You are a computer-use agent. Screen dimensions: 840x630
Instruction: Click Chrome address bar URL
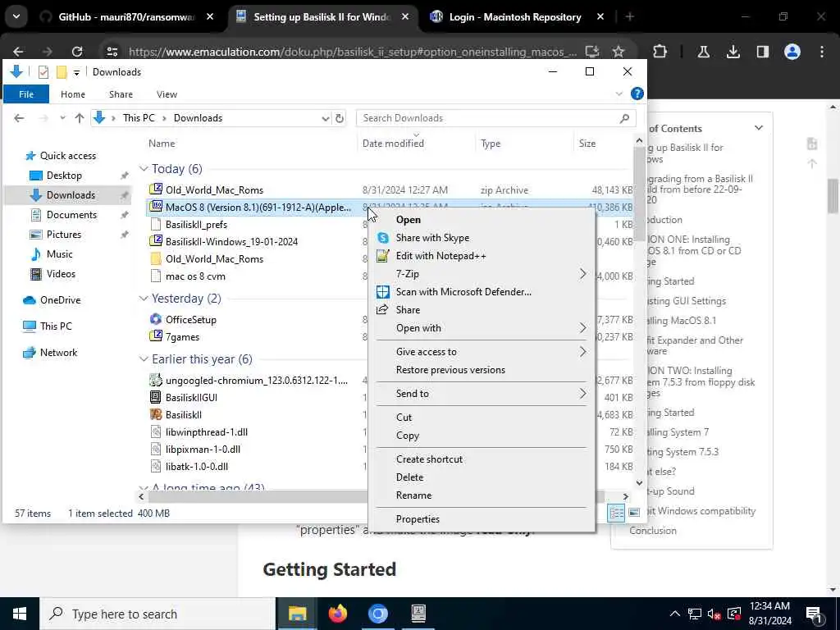[353, 52]
